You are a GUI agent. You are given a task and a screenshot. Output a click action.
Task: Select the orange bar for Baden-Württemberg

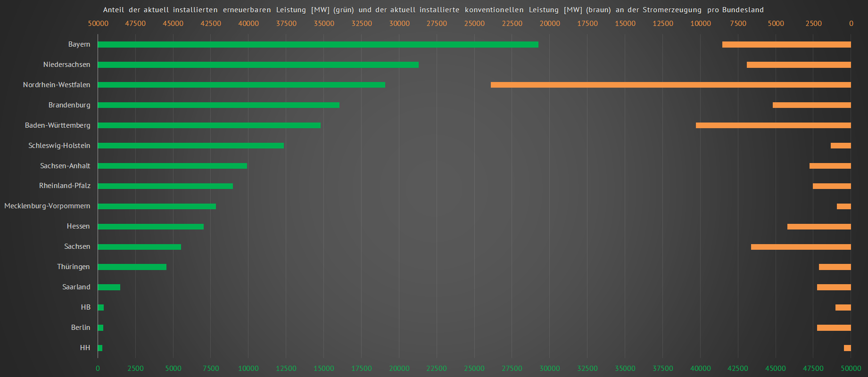point(773,126)
